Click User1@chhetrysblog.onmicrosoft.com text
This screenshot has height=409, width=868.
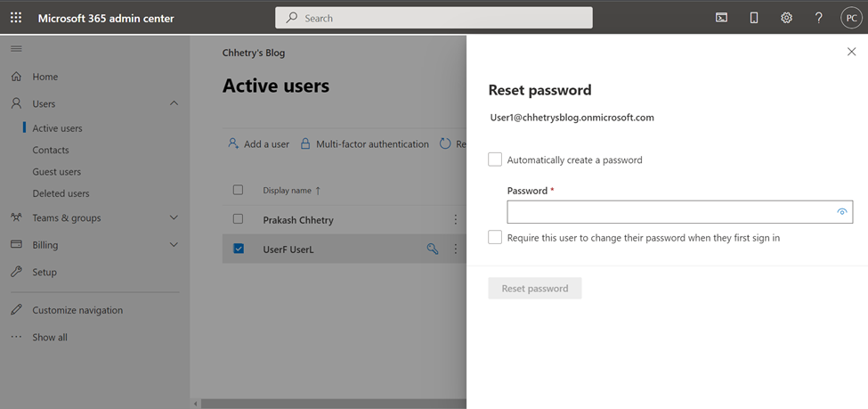point(572,118)
